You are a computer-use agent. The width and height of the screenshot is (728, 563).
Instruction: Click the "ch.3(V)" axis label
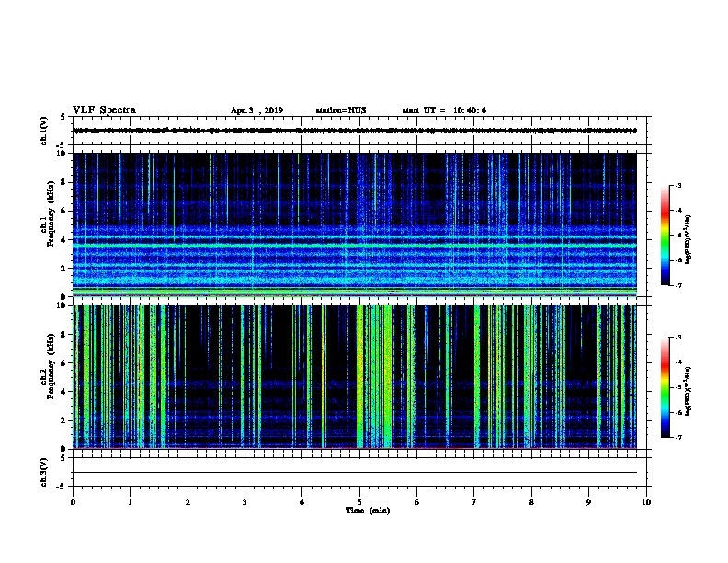(x=43, y=473)
